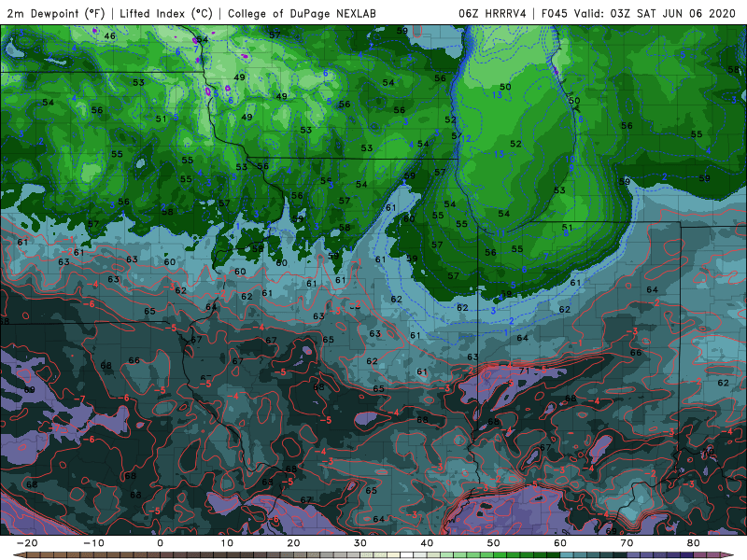747x560 pixels.
Task: Click the blue 12 lifted index contour label
Action: point(466,138)
